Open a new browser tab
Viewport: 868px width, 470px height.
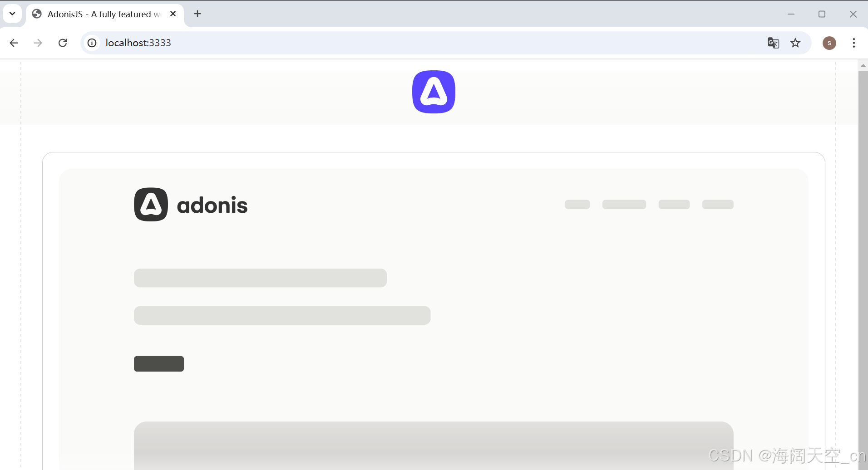(197, 14)
